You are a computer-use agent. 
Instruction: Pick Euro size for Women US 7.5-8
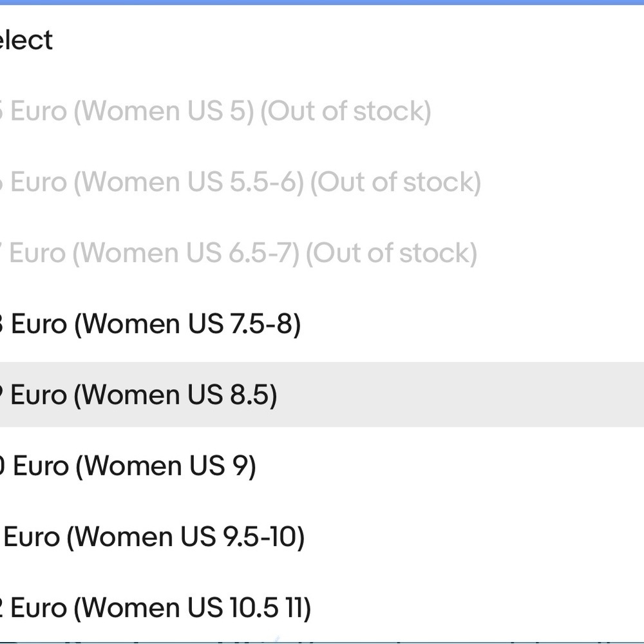[322, 324]
